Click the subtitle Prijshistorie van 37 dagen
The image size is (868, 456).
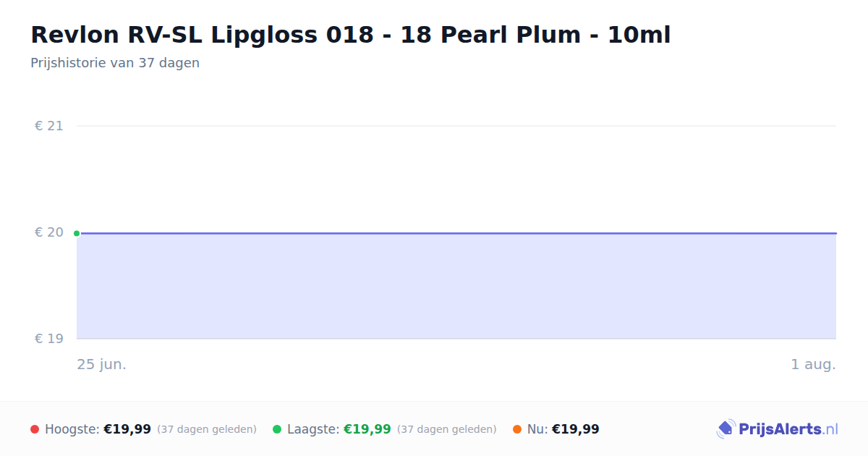click(x=115, y=63)
